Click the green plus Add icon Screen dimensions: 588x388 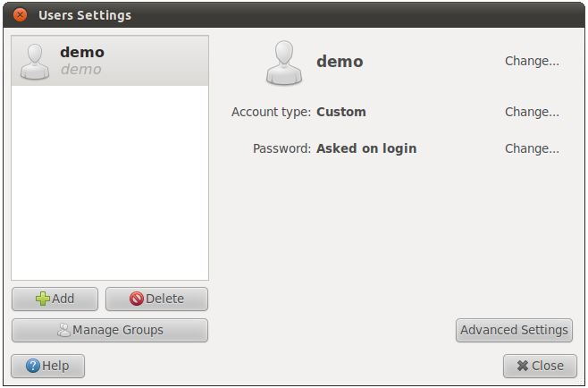[43, 299]
